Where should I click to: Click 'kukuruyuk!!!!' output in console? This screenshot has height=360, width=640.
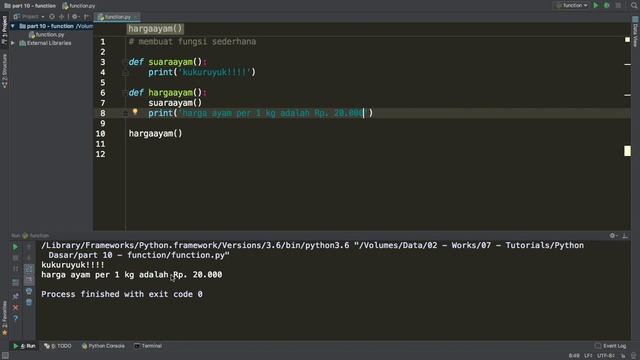(x=73, y=265)
